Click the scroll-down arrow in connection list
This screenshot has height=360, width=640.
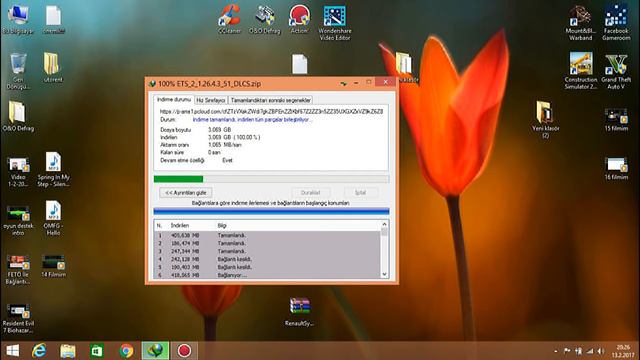click(384, 274)
